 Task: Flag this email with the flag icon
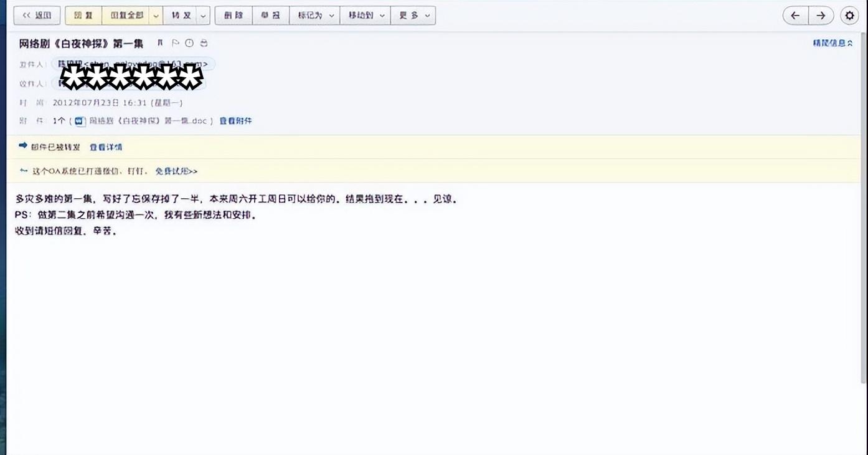tap(176, 43)
